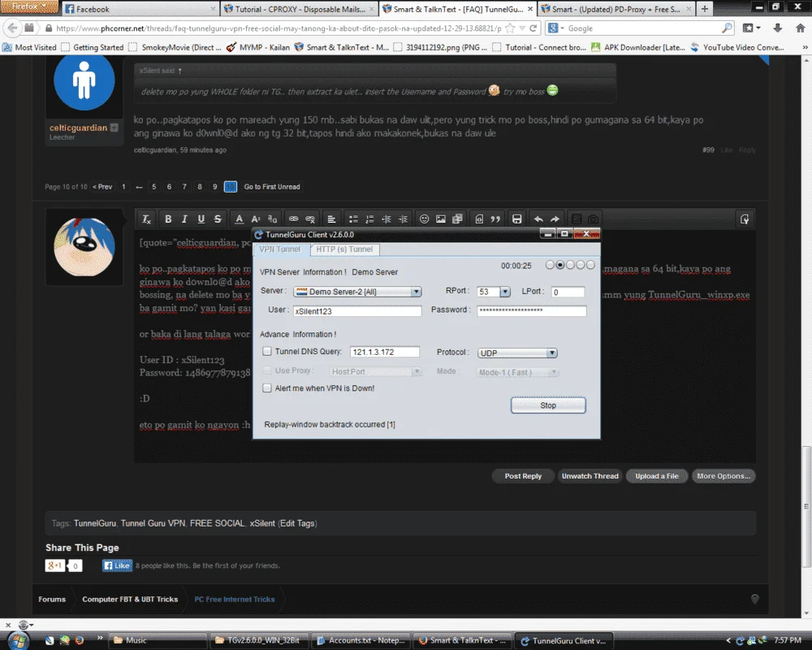This screenshot has width=812, height=650.
Task: Select the third status radio circle in TunnelGuru
Action: point(570,265)
